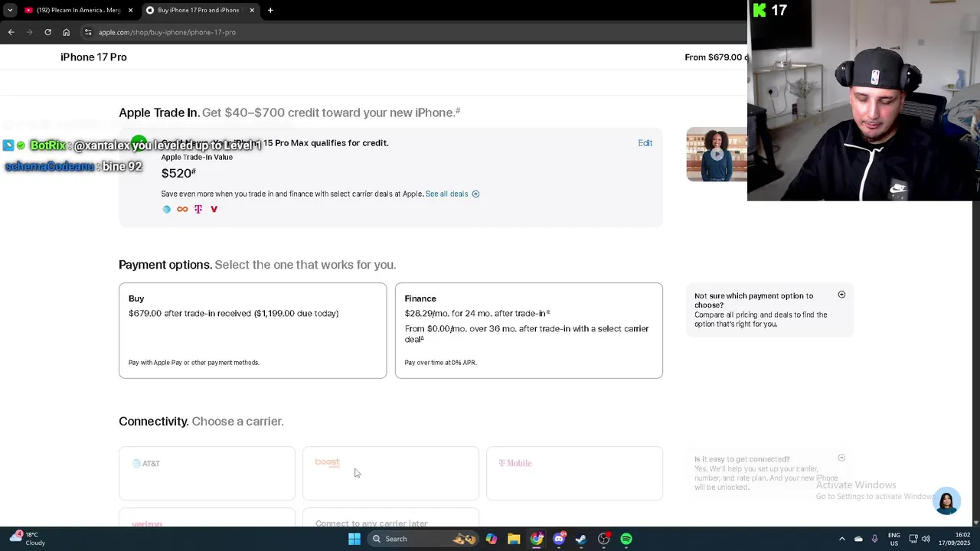
Task: Launch Copilot from the taskbar
Action: click(x=492, y=539)
